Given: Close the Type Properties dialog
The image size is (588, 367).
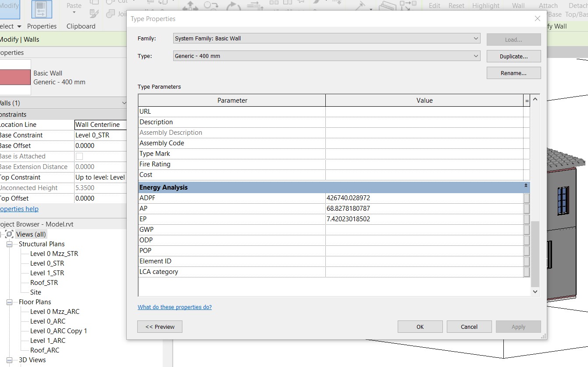Looking at the screenshot, I should [x=538, y=18].
